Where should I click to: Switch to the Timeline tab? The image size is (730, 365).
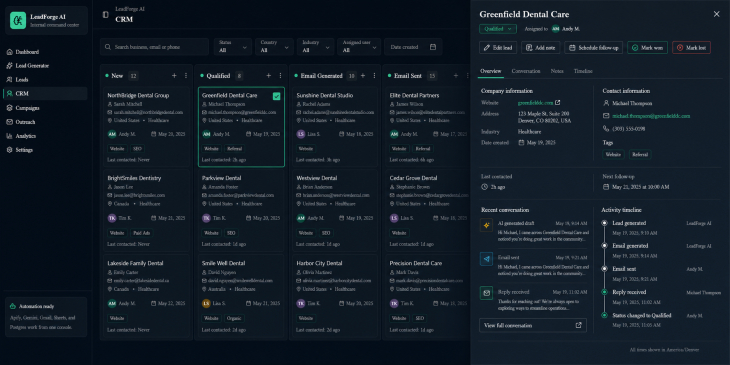click(x=583, y=71)
